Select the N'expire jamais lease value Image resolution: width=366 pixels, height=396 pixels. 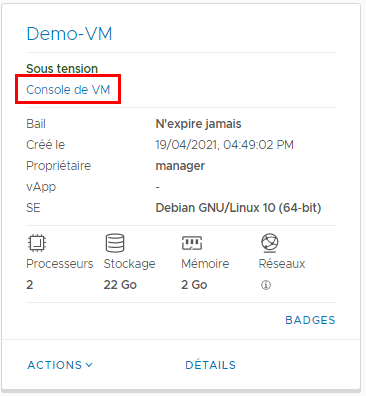tap(198, 124)
